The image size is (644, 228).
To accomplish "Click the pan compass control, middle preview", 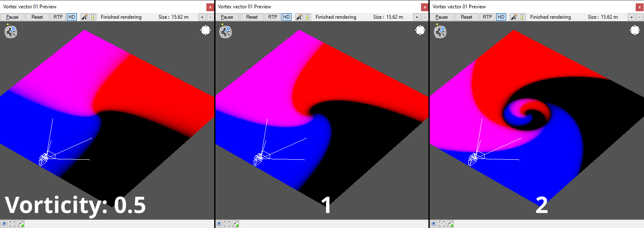I will pyautogui.click(x=420, y=30).
